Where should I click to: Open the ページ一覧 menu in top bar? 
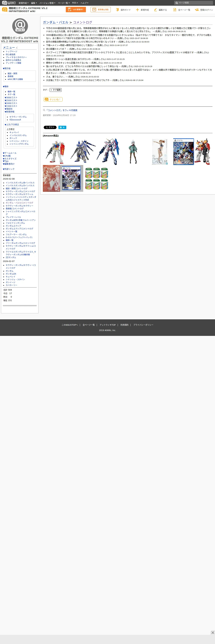tap(64, 3)
